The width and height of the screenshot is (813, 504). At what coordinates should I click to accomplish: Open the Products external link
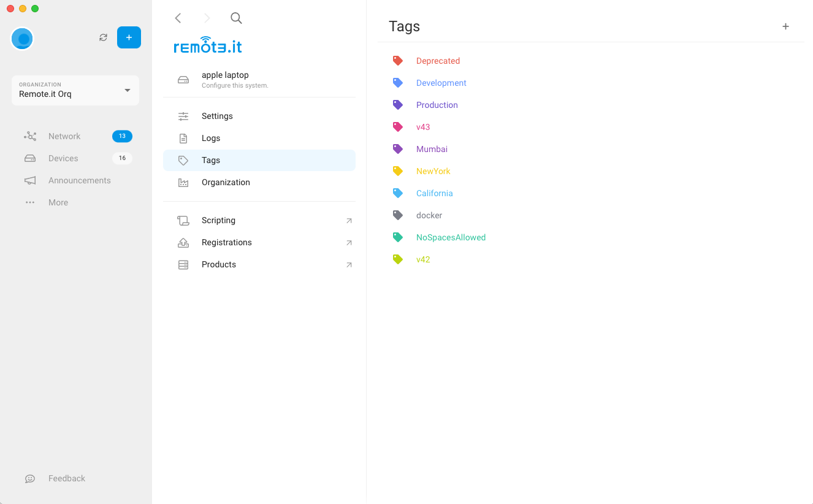259,264
